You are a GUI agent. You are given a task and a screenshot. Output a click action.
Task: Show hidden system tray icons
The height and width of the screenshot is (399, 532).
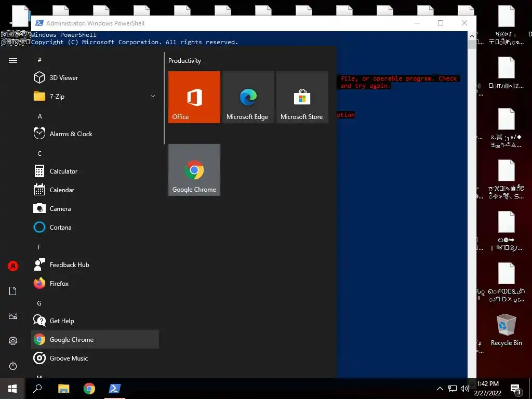[440, 389]
